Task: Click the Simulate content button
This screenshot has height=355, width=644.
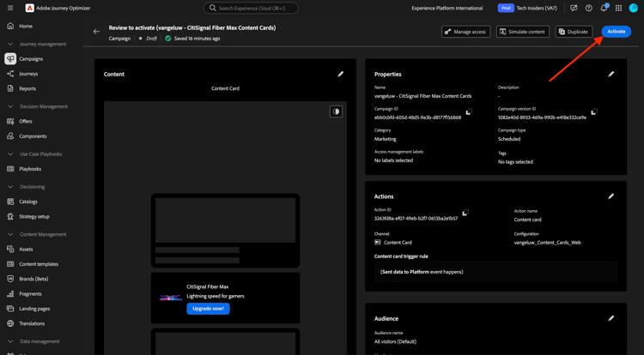Action: click(x=522, y=32)
